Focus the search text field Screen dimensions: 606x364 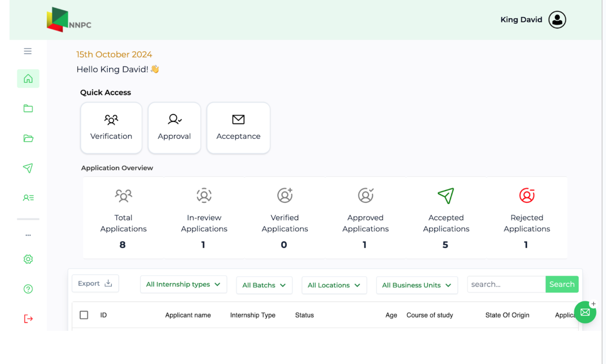click(x=506, y=284)
